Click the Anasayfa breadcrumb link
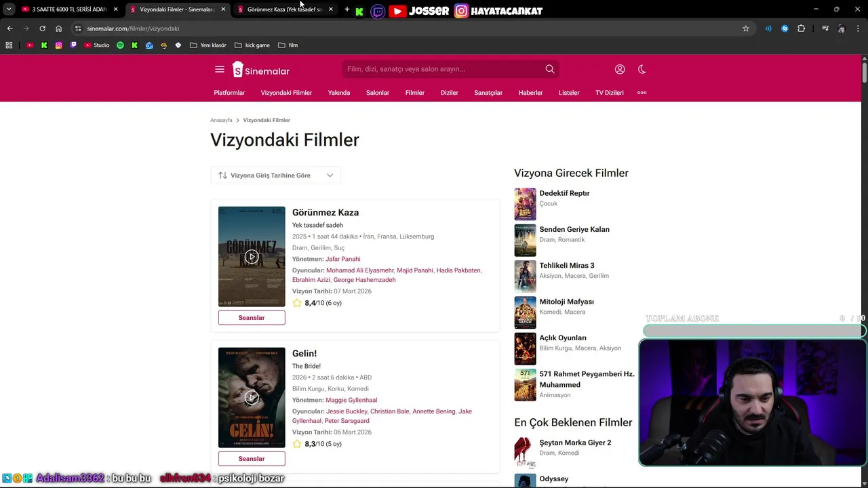This screenshot has width=868, height=488. pos(221,120)
